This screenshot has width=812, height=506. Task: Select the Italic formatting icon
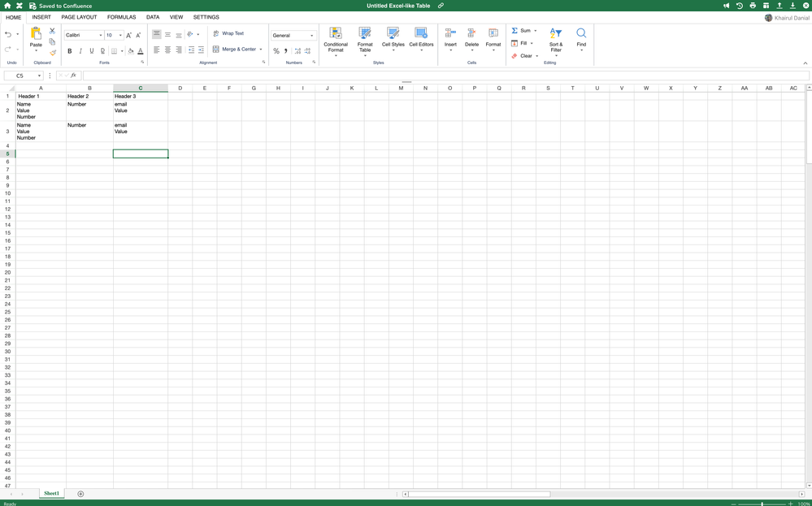coord(80,50)
